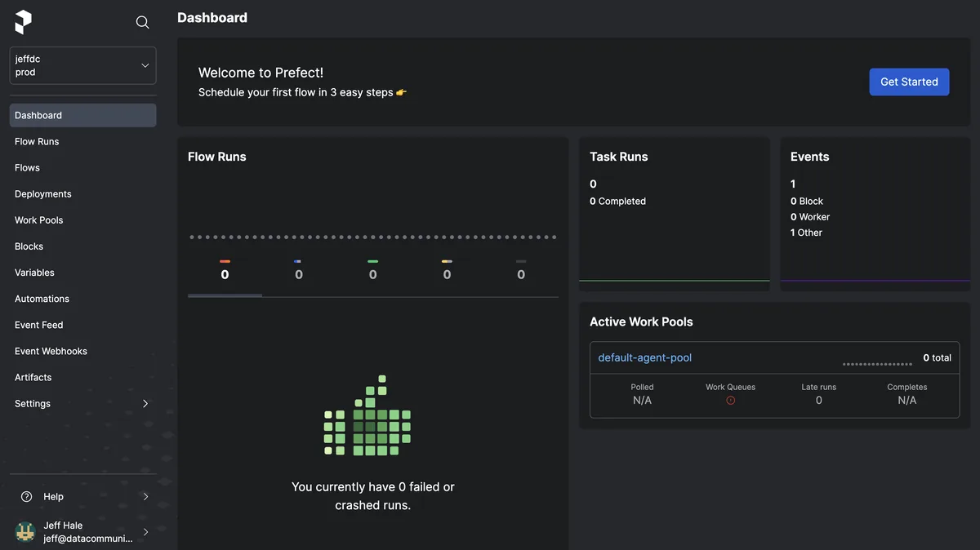Click the Task Runs card heading
980x550 pixels.
619,157
